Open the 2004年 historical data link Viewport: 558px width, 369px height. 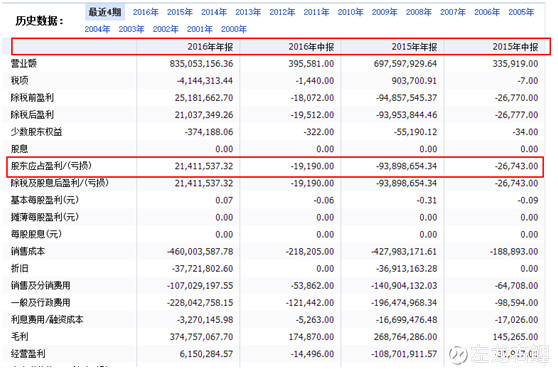pyautogui.click(x=97, y=29)
